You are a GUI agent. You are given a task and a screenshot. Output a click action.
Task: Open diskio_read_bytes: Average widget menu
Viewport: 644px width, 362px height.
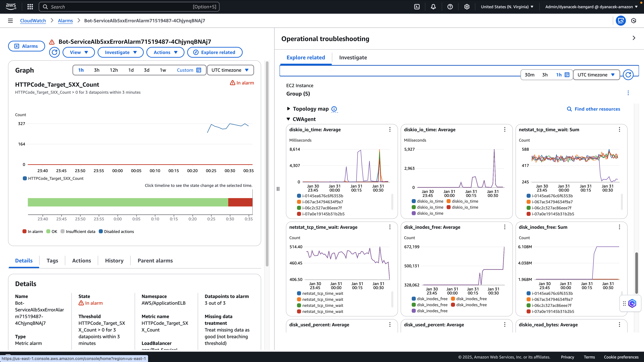point(619,324)
